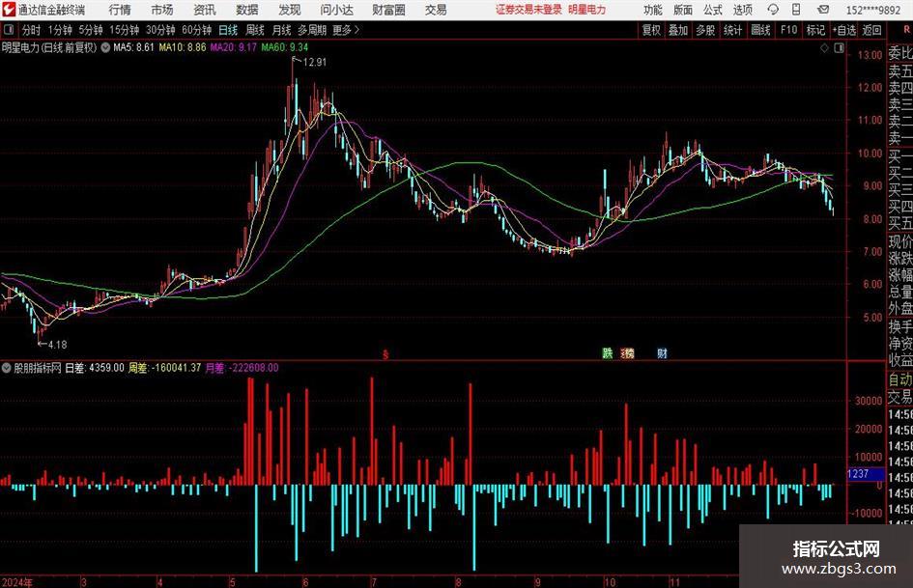Open the 功能 menu
This screenshot has height=588, width=913.
coord(653,10)
